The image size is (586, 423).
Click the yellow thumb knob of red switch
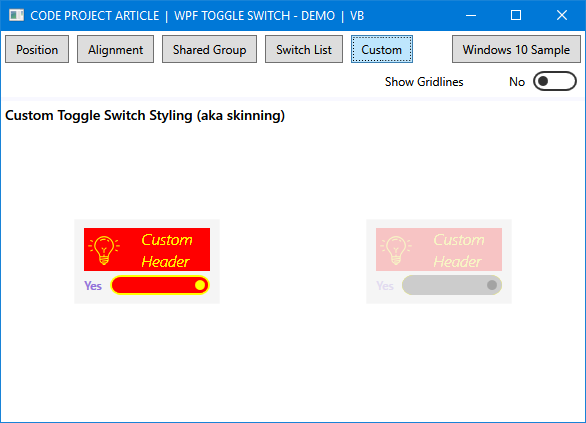pos(200,285)
